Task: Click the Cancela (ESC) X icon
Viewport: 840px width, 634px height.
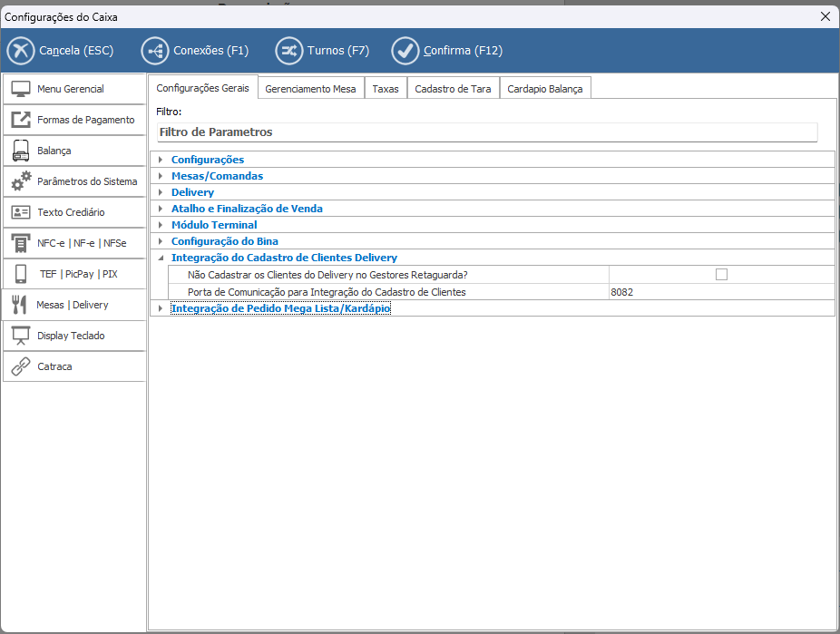Action: pyautogui.click(x=21, y=51)
